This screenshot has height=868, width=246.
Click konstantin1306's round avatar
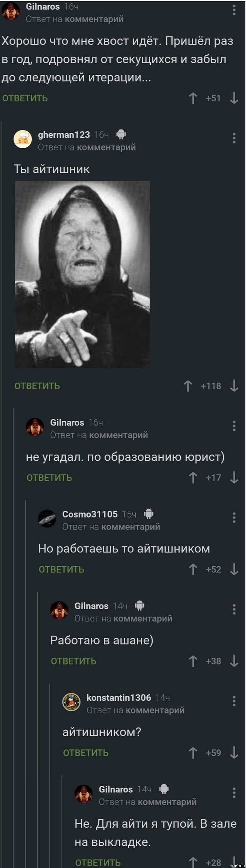click(x=71, y=702)
